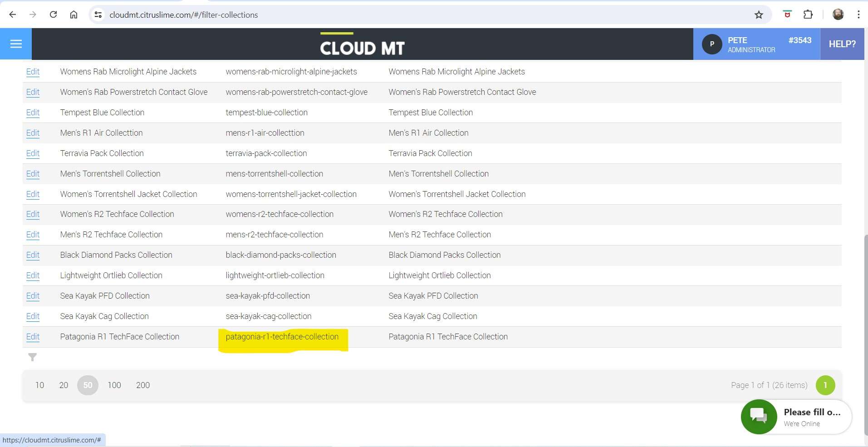Viewport: 868px width, 447px height.
Task: Select the patagonia-r1-techface-collection slug
Action: (282, 337)
